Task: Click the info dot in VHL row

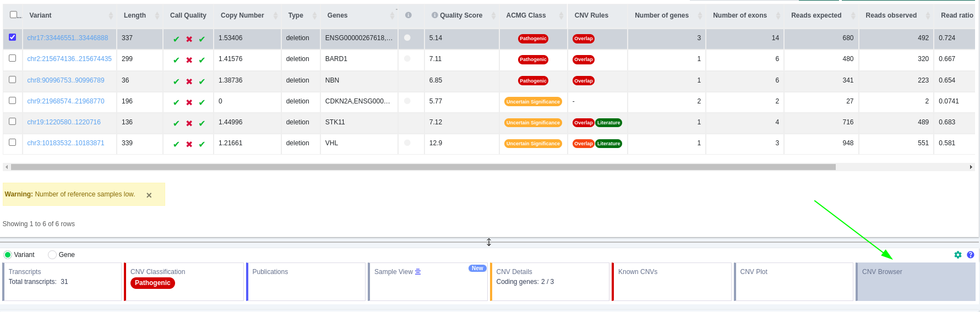Action: pyautogui.click(x=407, y=143)
